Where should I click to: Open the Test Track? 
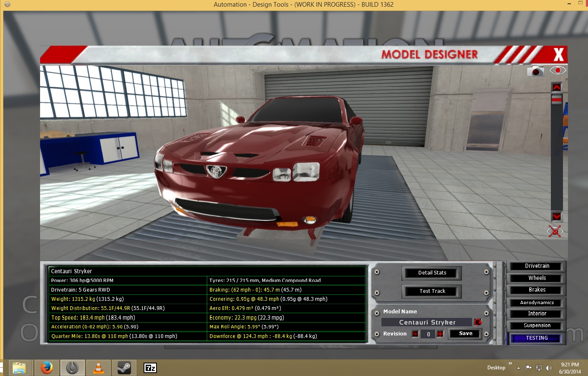432,291
